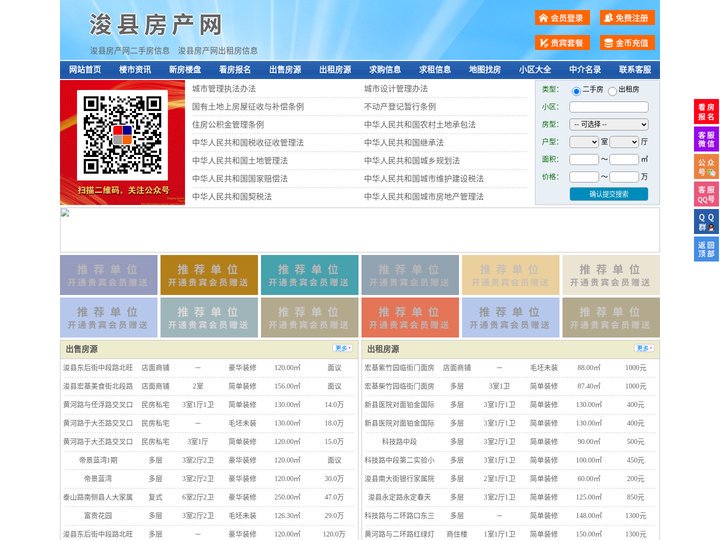Go to 网站首页 in navigation bar
The height and width of the screenshot is (540, 720).
[85, 70]
